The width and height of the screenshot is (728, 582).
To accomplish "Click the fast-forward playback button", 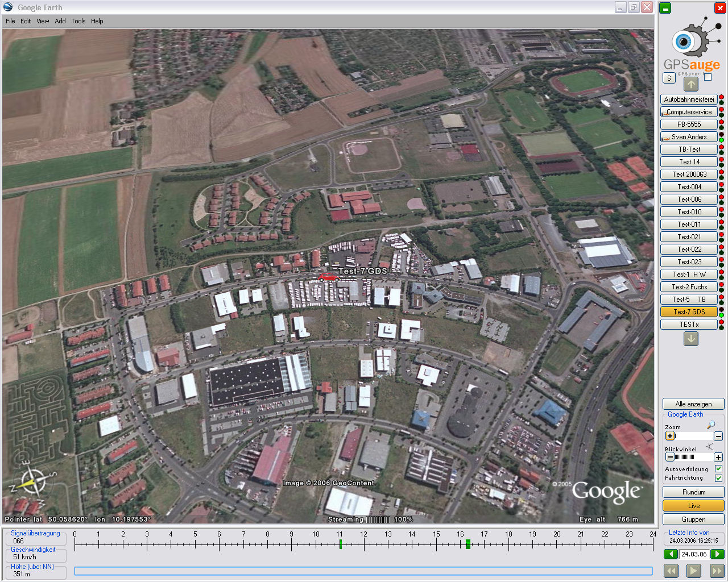I will [x=717, y=571].
